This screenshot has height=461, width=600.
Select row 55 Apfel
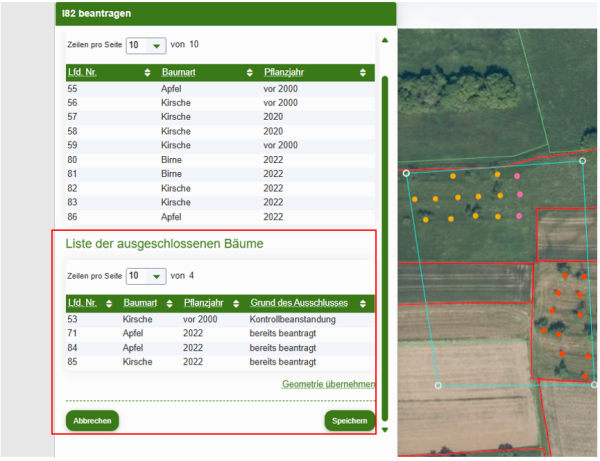[x=220, y=89]
